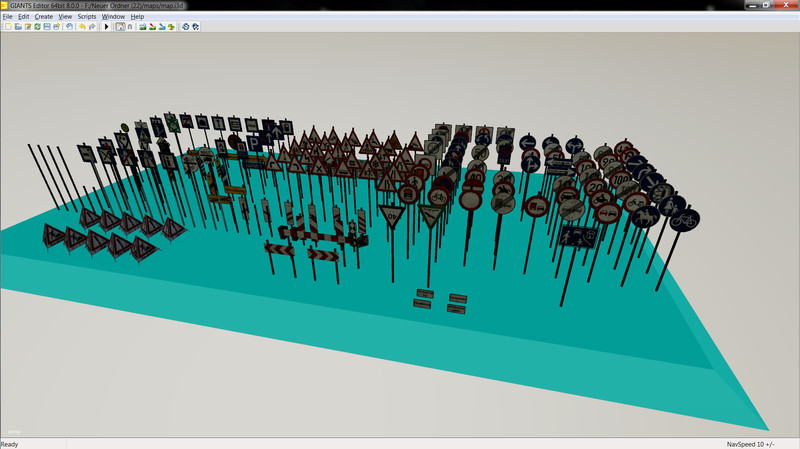Open the Edit menu
This screenshot has width=800, height=449.
click(23, 17)
